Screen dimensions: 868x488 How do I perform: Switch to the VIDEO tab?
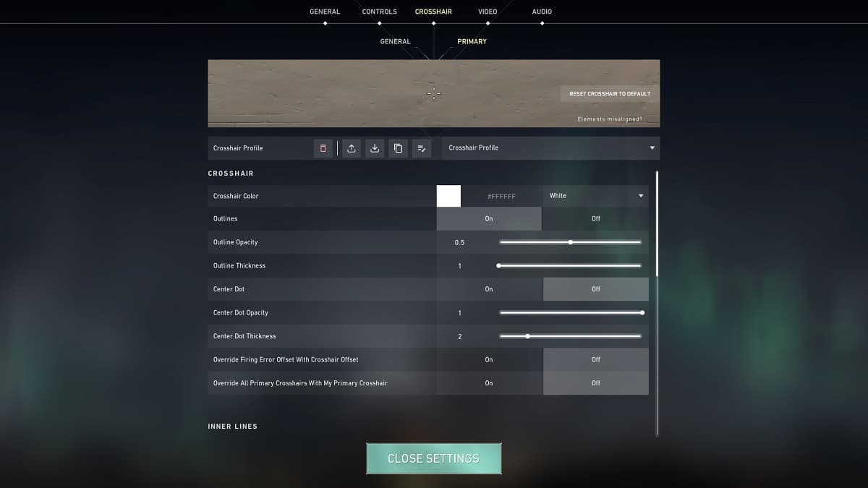(487, 11)
